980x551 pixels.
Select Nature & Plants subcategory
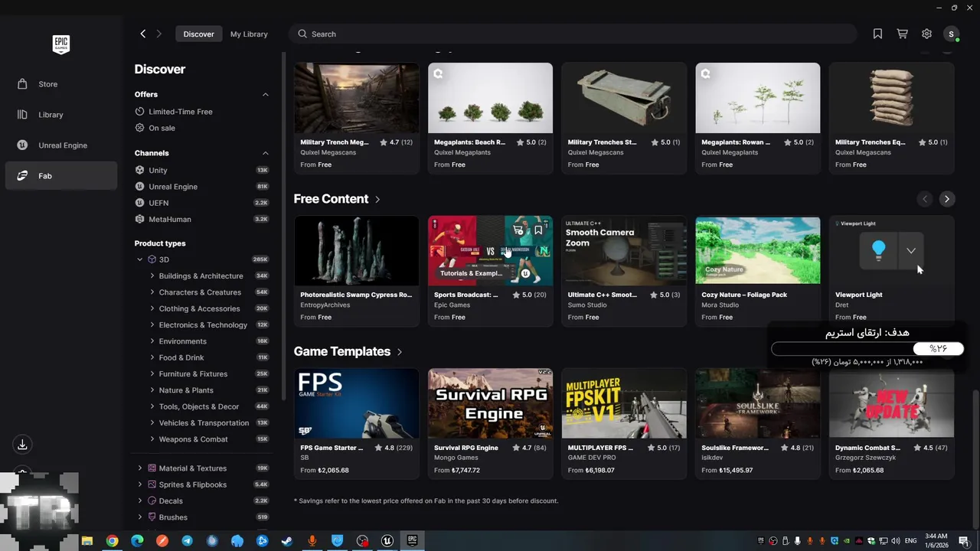coord(186,390)
